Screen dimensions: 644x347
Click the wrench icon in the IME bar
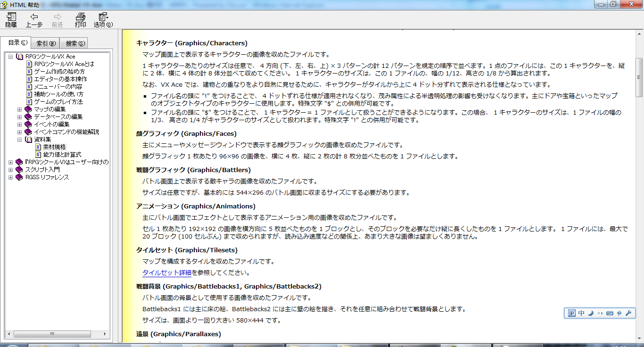[628, 313]
